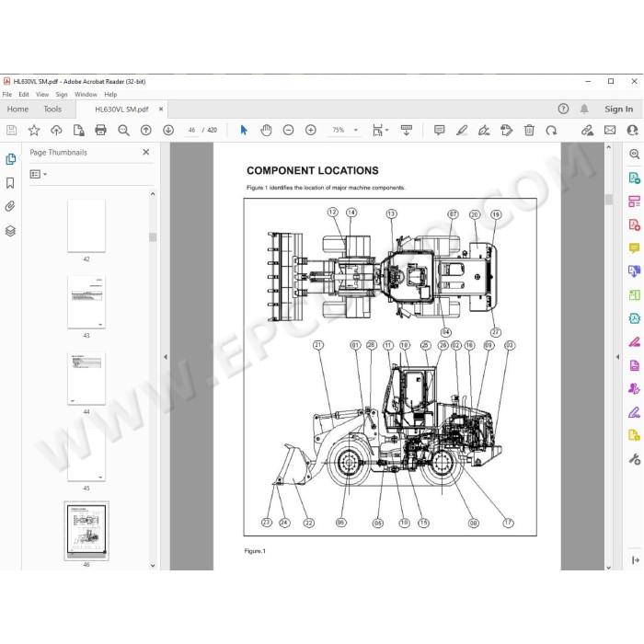This screenshot has width=644, height=644.
Task: Zoom out of the page
Action: pyautogui.click(x=288, y=131)
